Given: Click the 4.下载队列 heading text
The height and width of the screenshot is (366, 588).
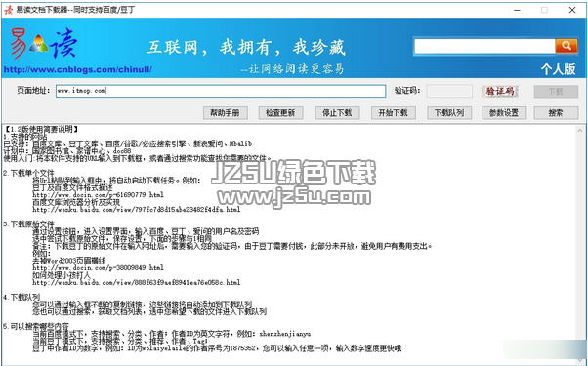Looking at the screenshot, I should (21, 297).
